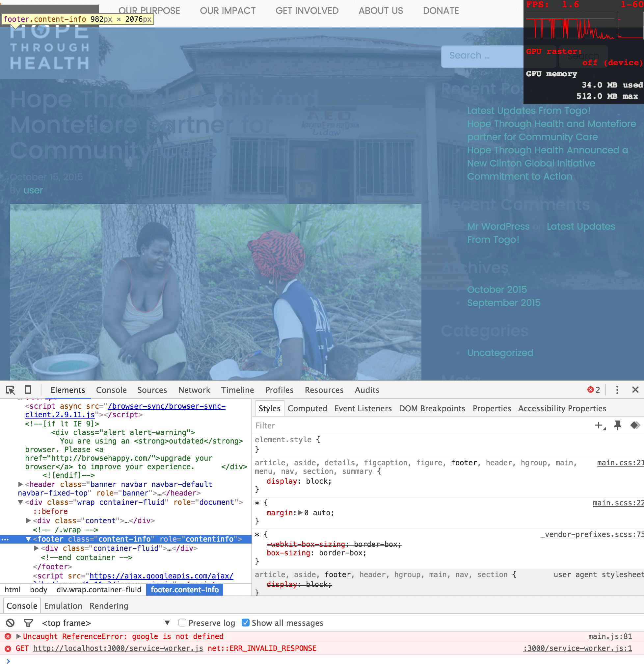Open the Latest Updates From Togo! post link
Image resolution: width=644 pixels, height=664 pixels.
tap(528, 111)
